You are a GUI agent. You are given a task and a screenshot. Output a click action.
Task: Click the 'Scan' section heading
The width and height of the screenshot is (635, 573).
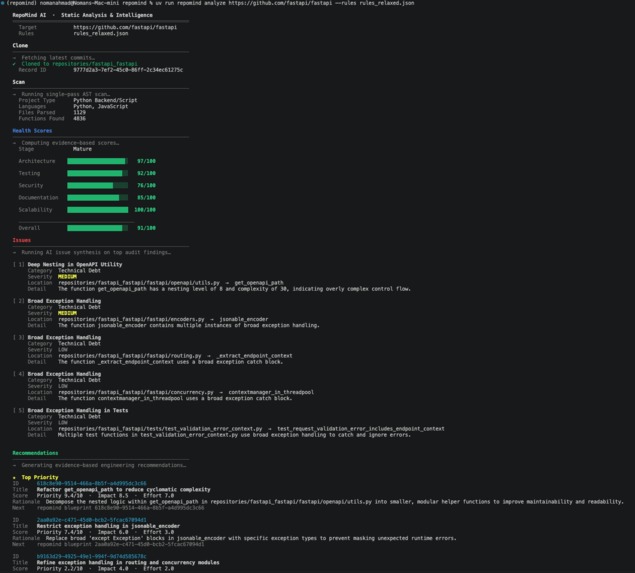(18, 82)
